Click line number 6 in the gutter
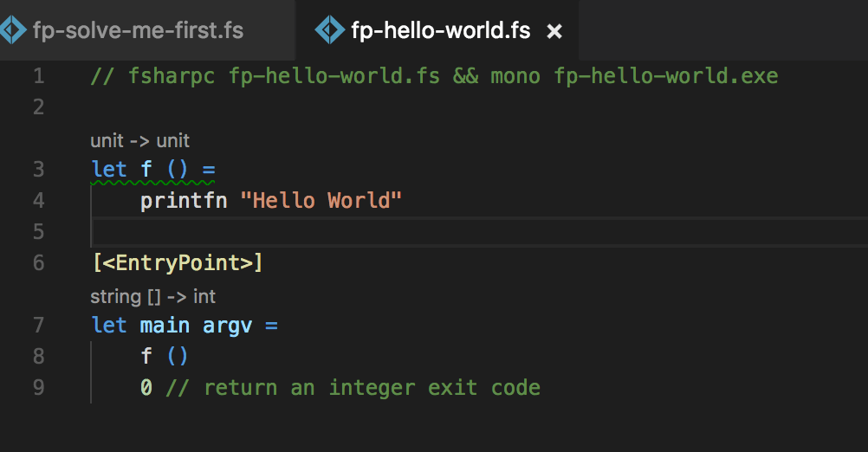Viewport: 868px width, 452px height. (x=38, y=262)
